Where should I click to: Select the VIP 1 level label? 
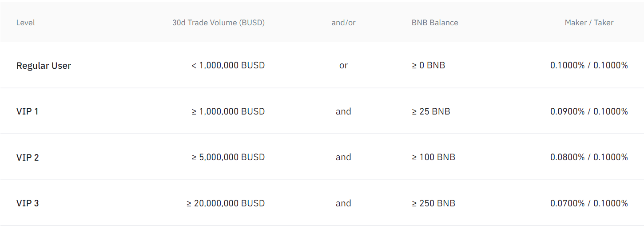pyautogui.click(x=27, y=111)
